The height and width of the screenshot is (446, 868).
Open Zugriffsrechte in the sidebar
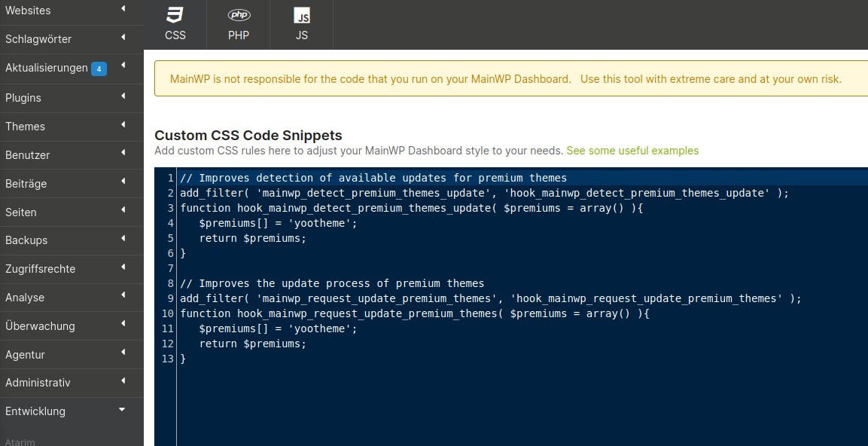point(41,269)
